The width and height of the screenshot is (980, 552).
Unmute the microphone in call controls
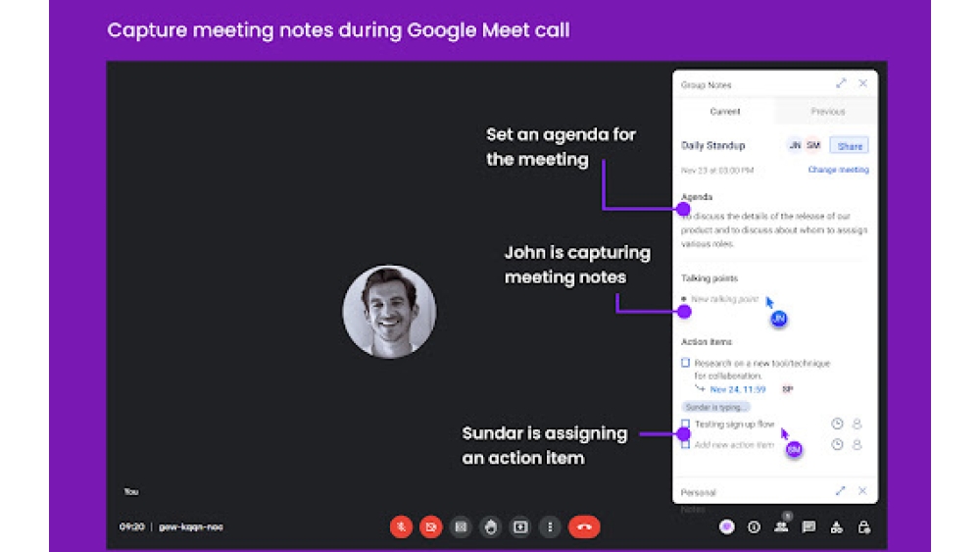pos(401,527)
